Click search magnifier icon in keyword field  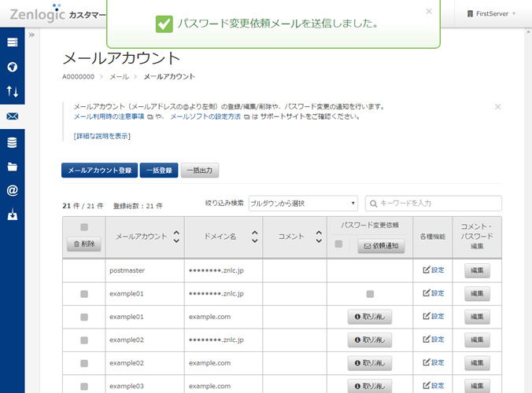[373, 204]
